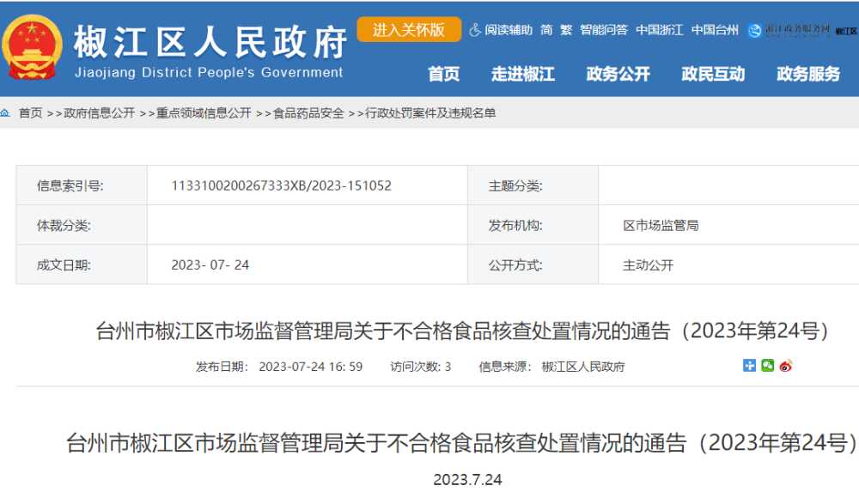Visit the 中国台州 link
Screen dimensions: 859x504
[715, 30]
